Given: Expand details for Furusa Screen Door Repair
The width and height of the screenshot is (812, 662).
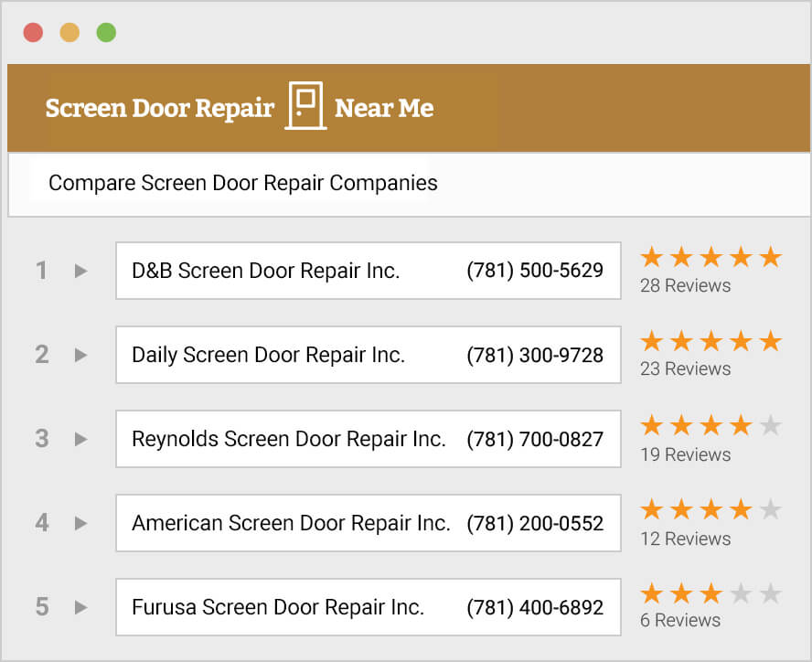Looking at the screenshot, I should point(80,607).
